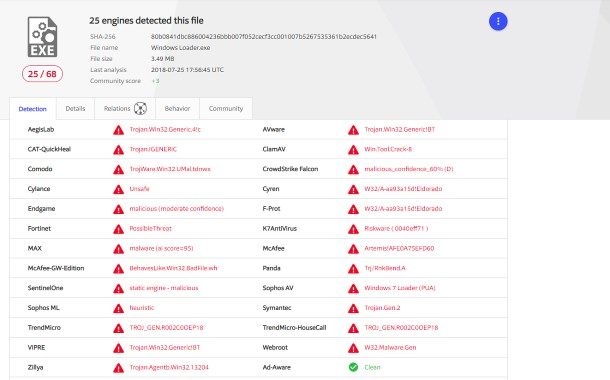610x380 pixels.
Task: Click the MAX result malware (ai score=95)
Action: click(x=161, y=248)
